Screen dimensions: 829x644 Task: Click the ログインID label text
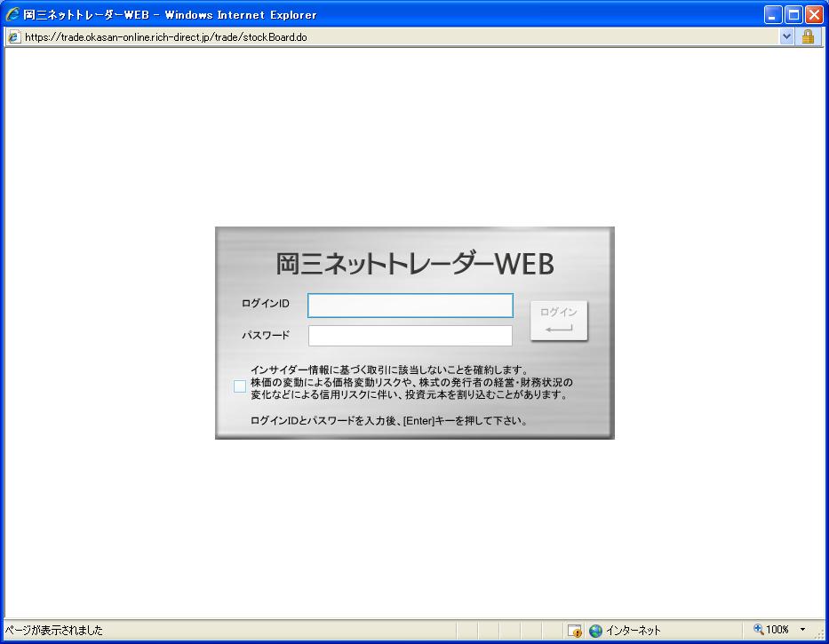266,305
